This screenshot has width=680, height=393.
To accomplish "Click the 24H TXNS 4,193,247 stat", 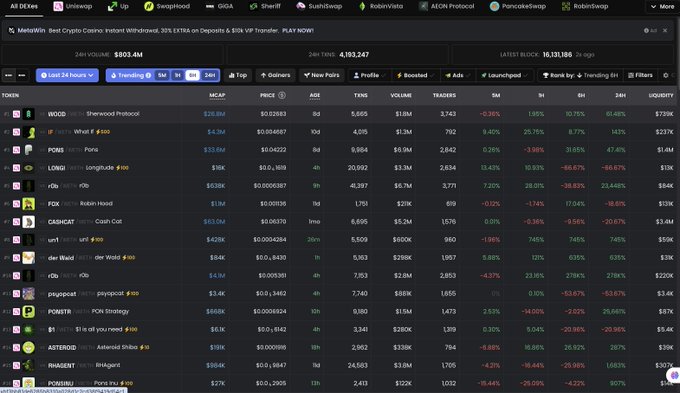I will tap(338, 55).
